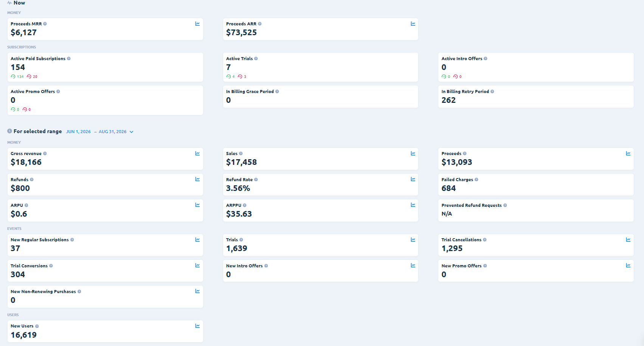
Task: View the Trial Conversions chart icon
Action: tap(197, 265)
